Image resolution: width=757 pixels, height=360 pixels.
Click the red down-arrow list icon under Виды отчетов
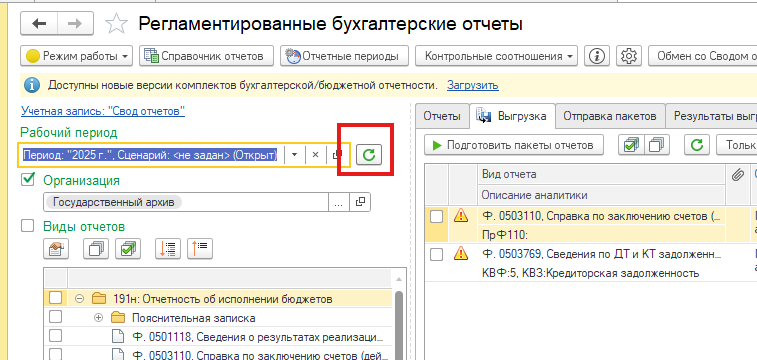(168, 249)
